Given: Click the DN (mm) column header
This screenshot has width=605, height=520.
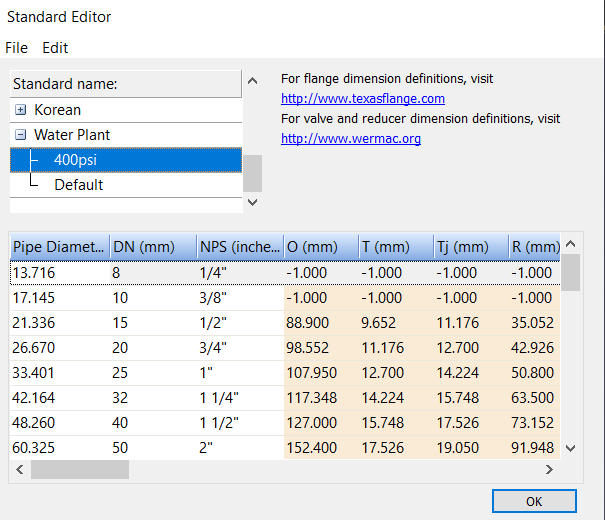Looking at the screenshot, I should 153,247.
